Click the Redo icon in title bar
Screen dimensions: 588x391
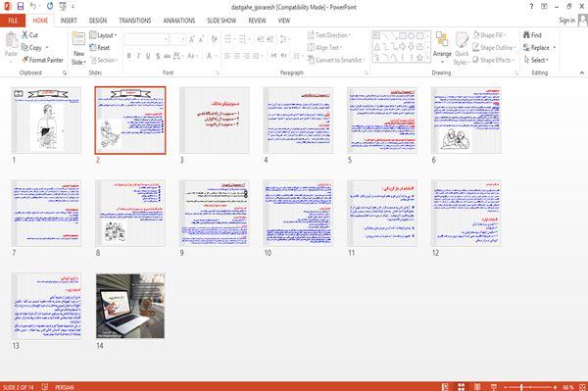50,7
